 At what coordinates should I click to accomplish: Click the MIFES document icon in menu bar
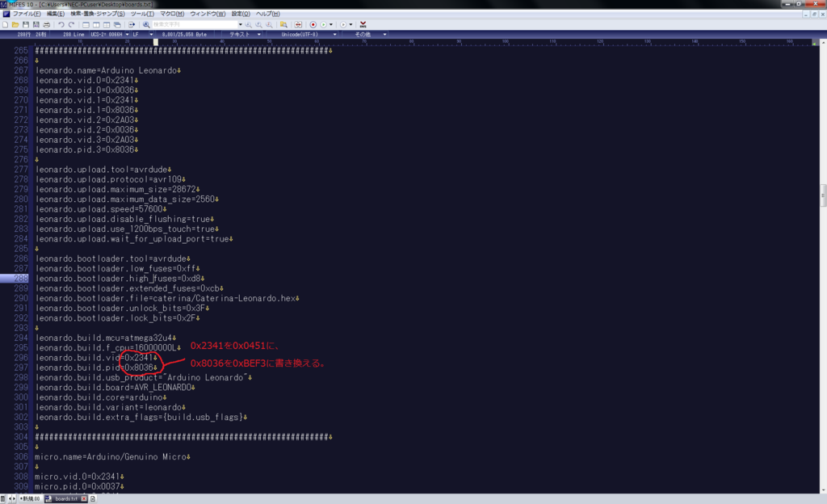(6, 14)
